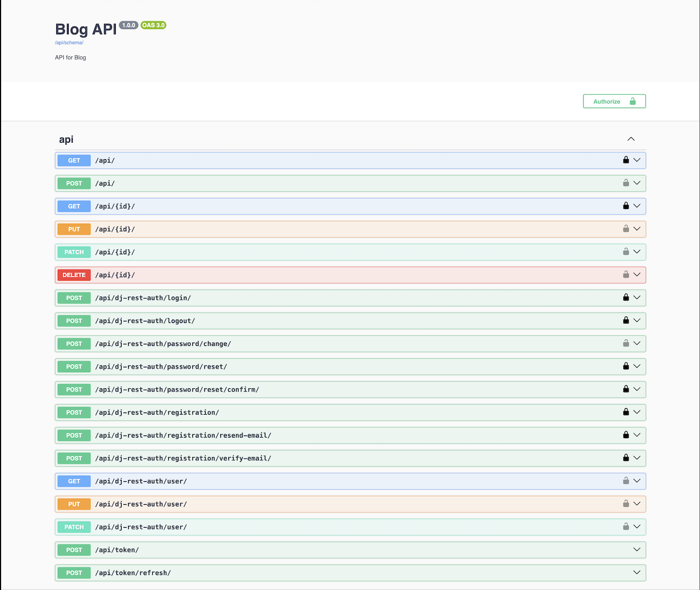700x590 pixels.
Task: Click the lock icon on the logout endpoint row
Action: [x=625, y=320]
